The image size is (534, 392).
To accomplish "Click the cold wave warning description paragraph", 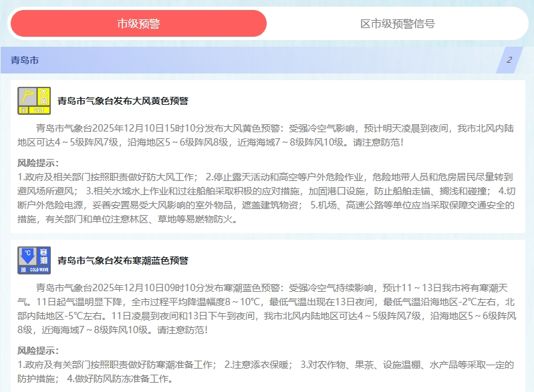I will (267, 309).
